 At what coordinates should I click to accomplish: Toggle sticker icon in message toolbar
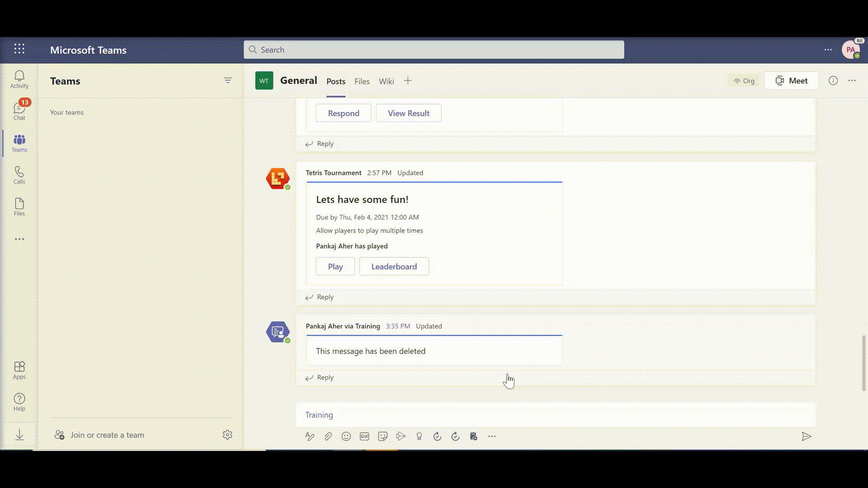click(x=383, y=436)
